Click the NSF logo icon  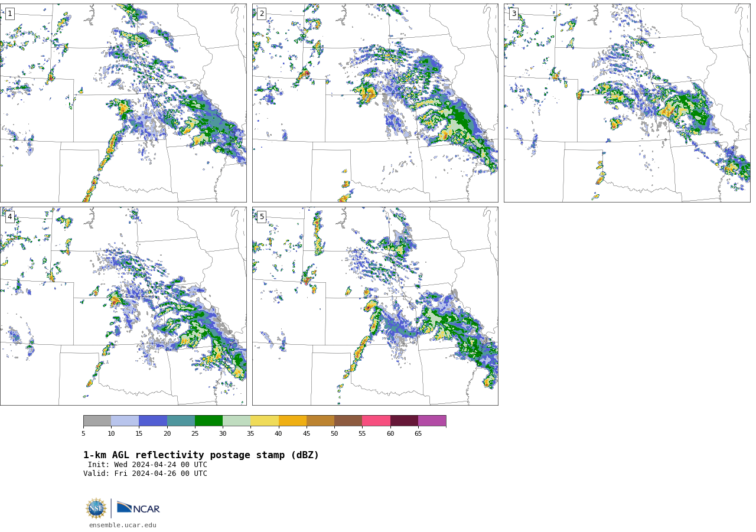click(96, 508)
